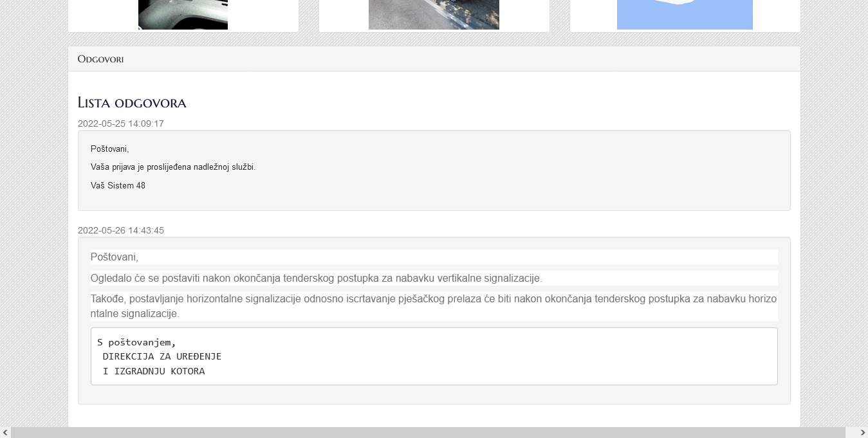Click the Odgovori panel header

(x=434, y=59)
